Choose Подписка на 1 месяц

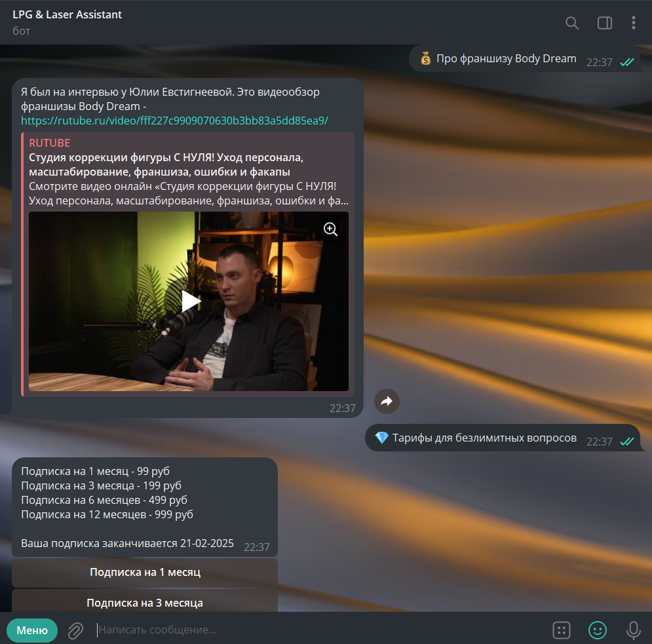(145, 573)
